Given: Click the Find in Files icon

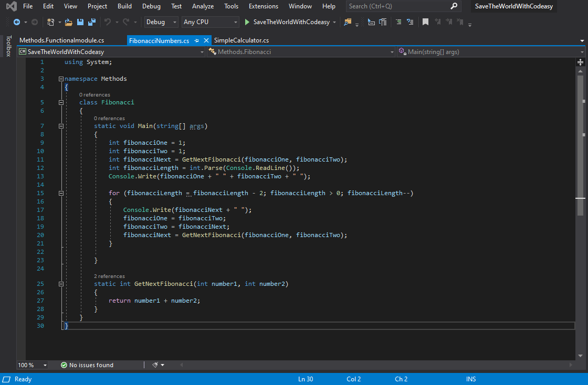Looking at the screenshot, I should coord(347,22).
